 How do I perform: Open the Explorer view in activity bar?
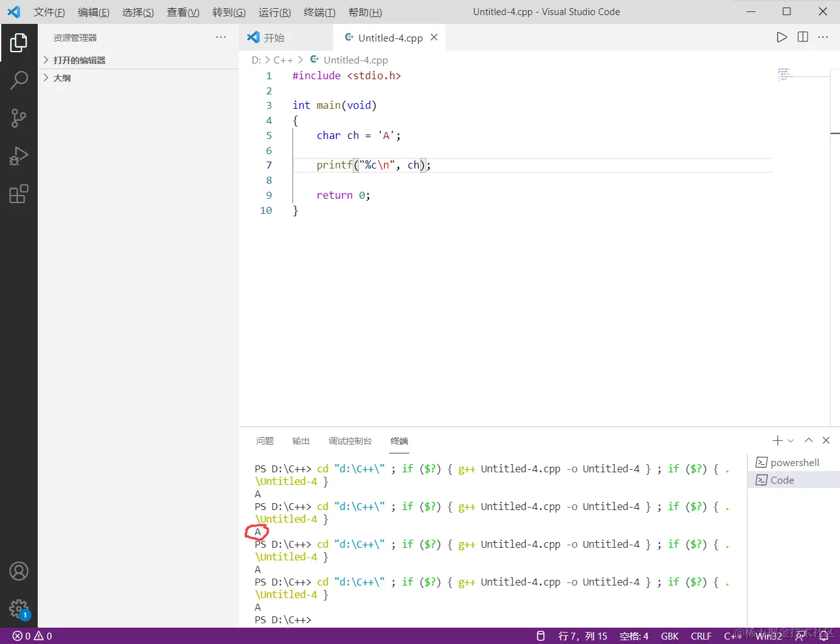19,43
